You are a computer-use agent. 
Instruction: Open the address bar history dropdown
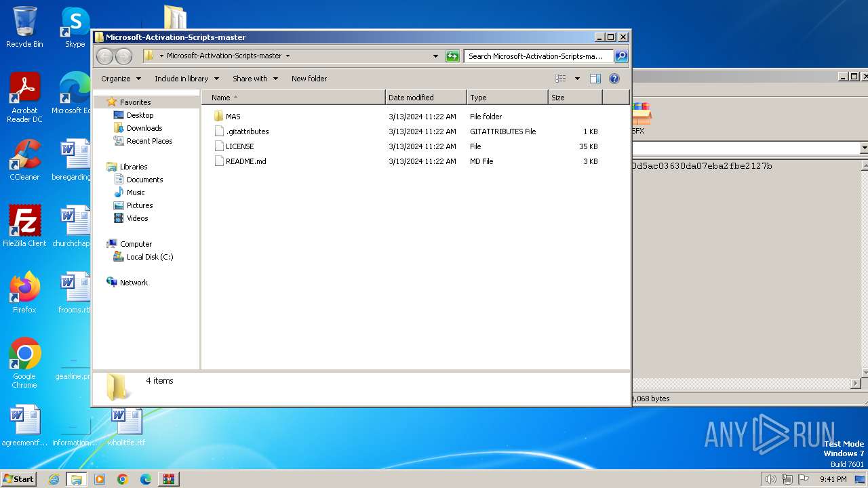[435, 56]
